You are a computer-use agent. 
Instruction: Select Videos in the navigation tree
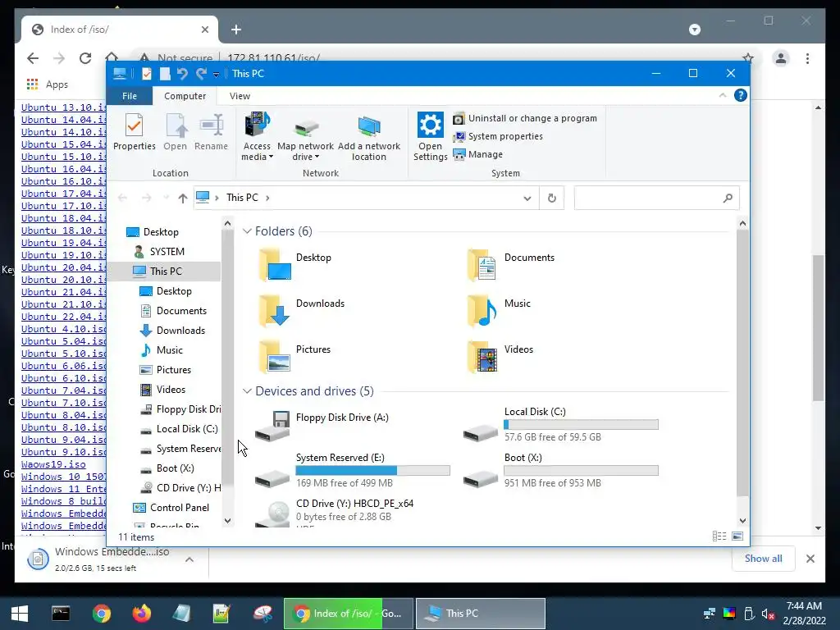(171, 390)
